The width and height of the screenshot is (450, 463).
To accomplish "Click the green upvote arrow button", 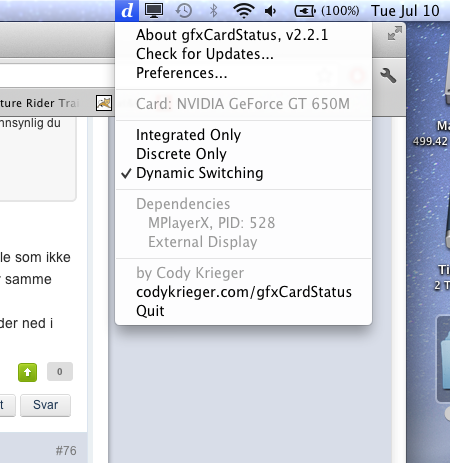I will [27, 372].
